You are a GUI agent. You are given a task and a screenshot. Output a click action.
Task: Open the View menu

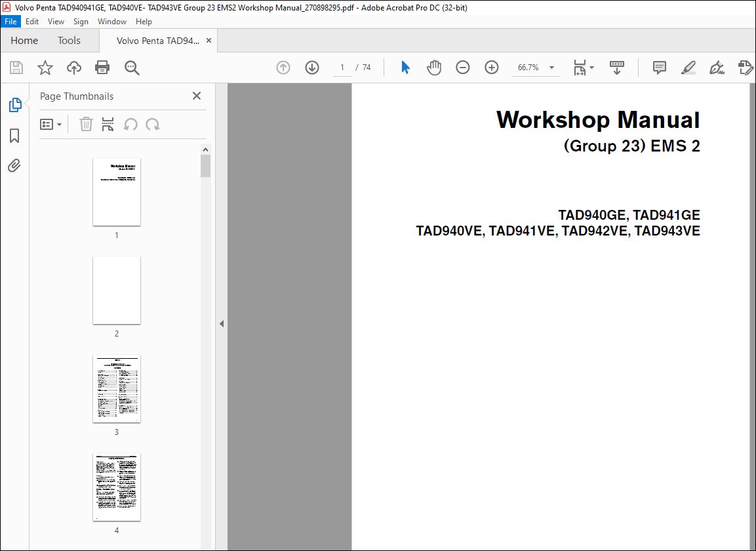(x=56, y=22)
